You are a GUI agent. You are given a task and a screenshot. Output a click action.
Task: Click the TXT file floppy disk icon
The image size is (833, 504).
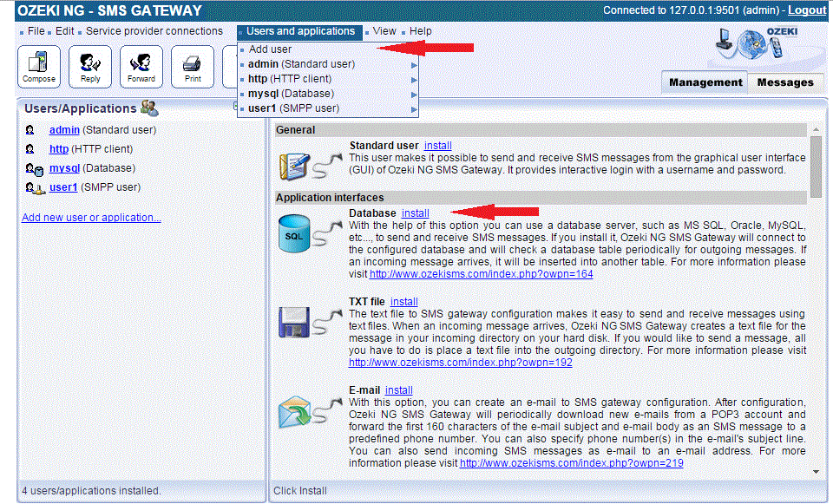(296, 321)
